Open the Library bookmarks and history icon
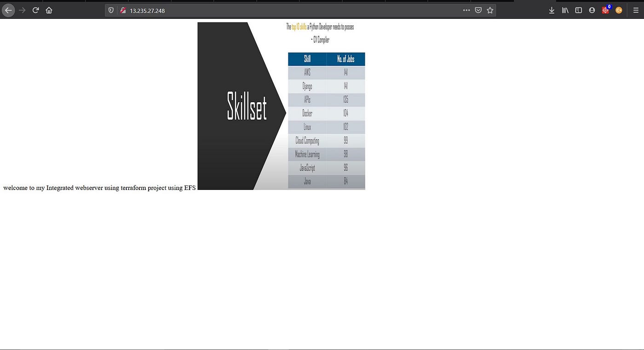Screen dimensions: 644x350 565,10
